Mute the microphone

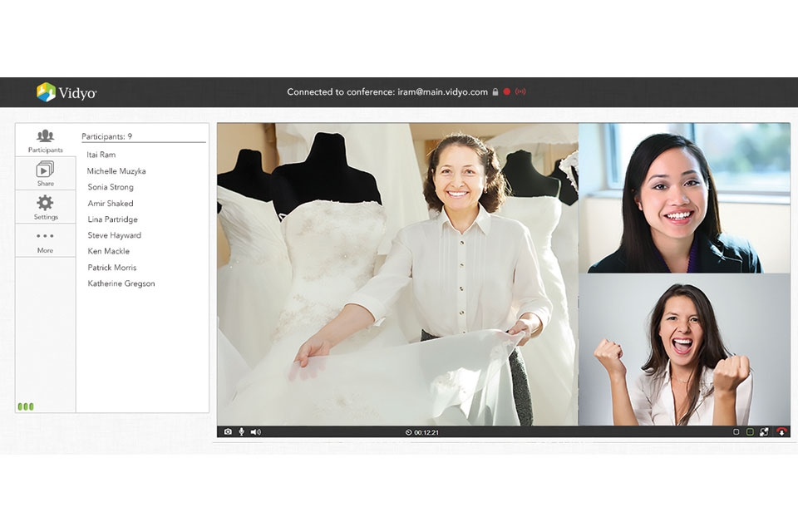click(x=241, y=431)
